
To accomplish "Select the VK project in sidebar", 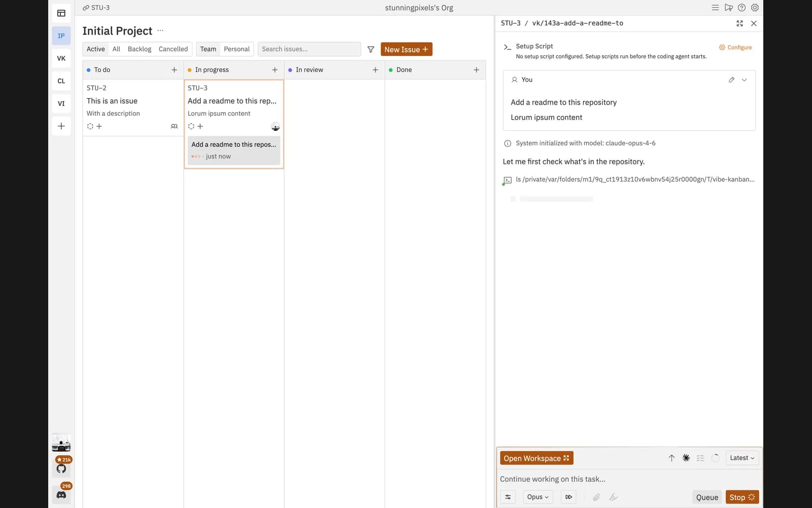I will click(x=61, y=58).
